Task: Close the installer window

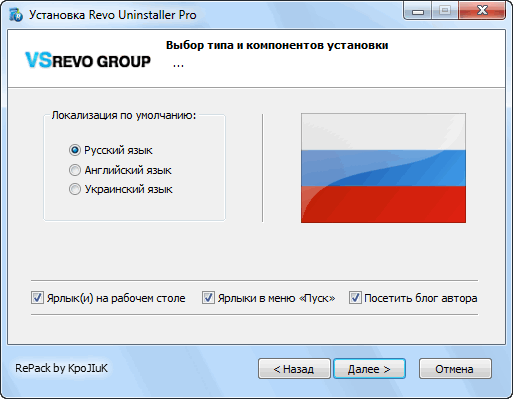Action: (x=482, y=11)
